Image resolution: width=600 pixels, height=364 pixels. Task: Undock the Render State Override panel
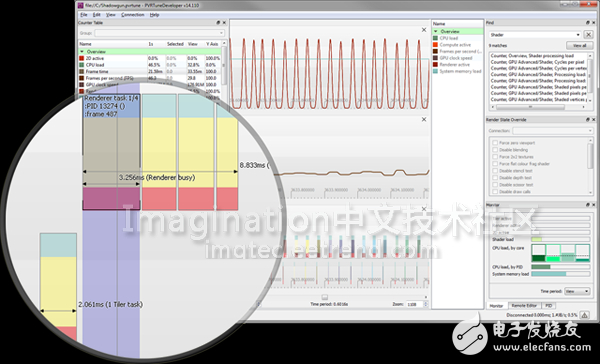(588, 120)
